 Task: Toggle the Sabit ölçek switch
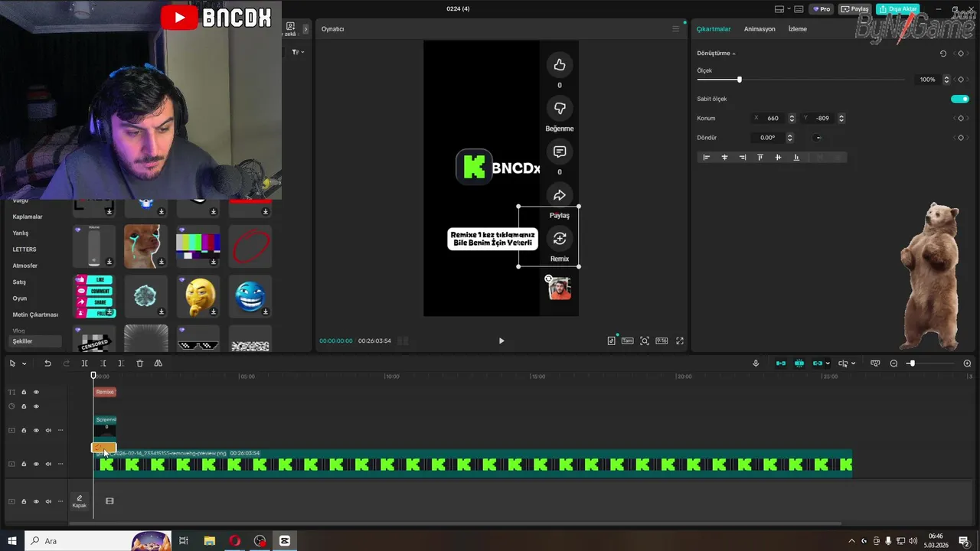(x=959, y=99)
